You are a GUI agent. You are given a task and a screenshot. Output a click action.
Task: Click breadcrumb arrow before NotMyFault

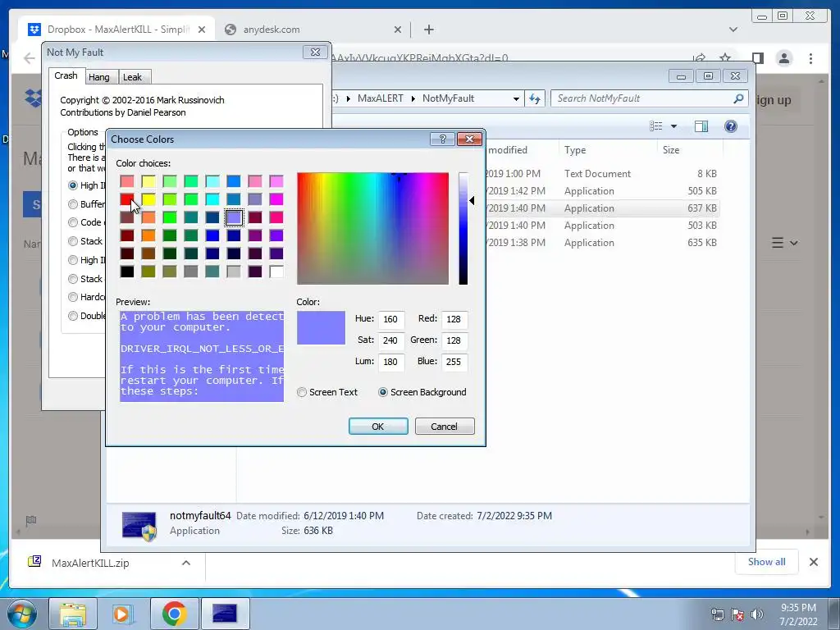413,98
